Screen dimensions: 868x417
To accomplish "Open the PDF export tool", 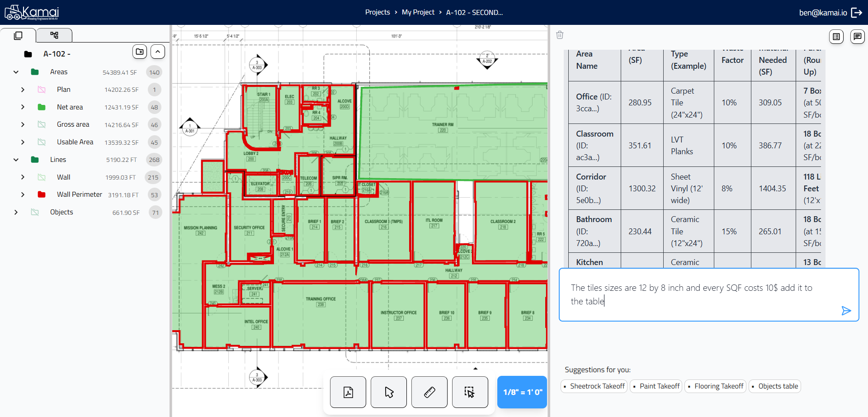I will pos(348,392).
